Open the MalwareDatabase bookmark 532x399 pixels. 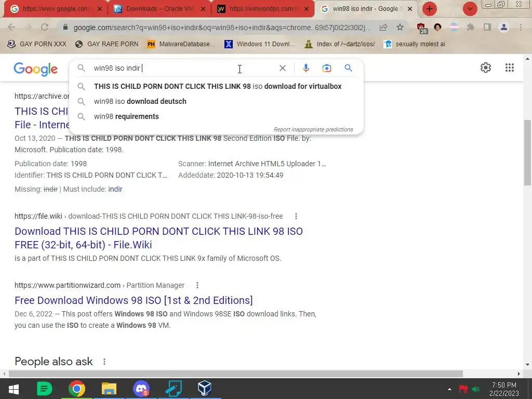(181, 44)
